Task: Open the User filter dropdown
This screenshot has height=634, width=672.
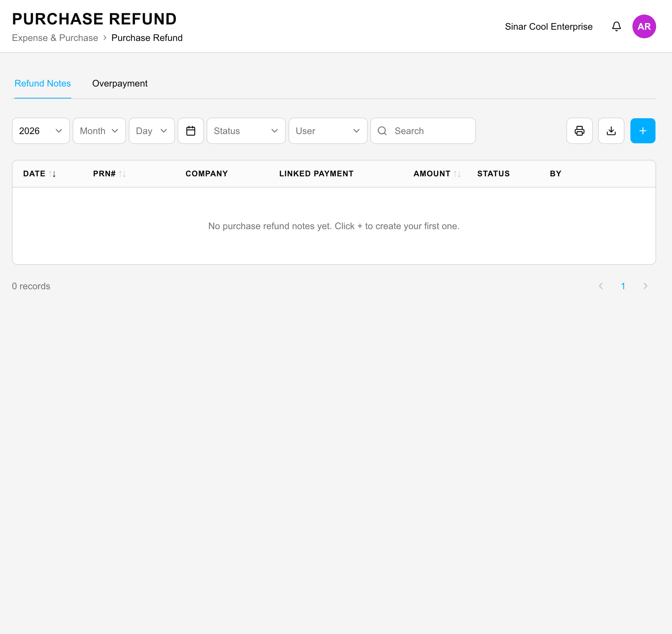Action: click(x=328, y=131)
